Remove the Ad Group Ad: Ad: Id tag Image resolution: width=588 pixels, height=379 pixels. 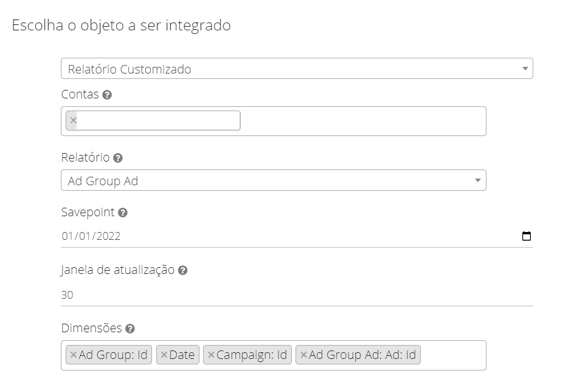[303, 355]
